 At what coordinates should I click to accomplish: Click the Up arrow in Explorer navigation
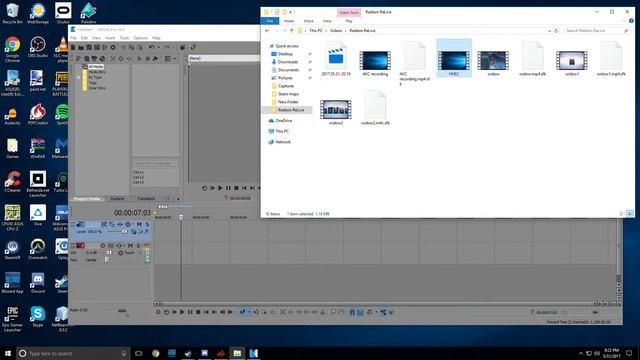pyautogui.click(x=291, y=31)
